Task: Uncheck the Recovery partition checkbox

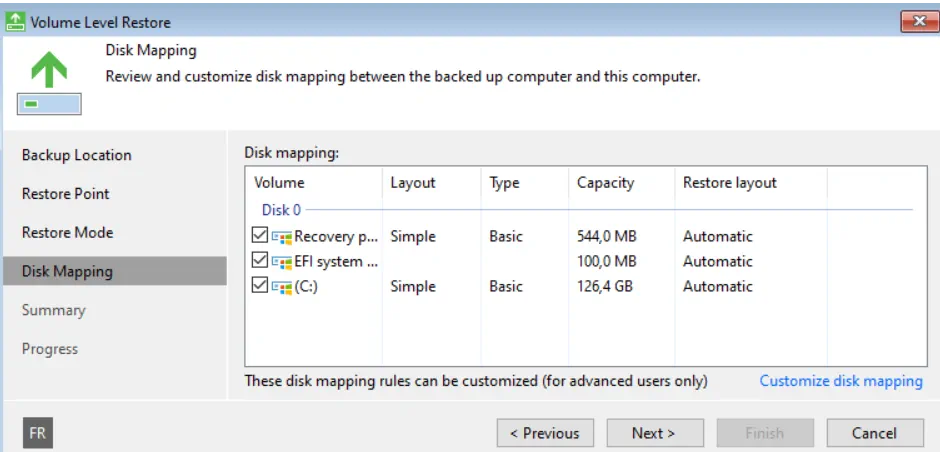Action: (260, 236)
